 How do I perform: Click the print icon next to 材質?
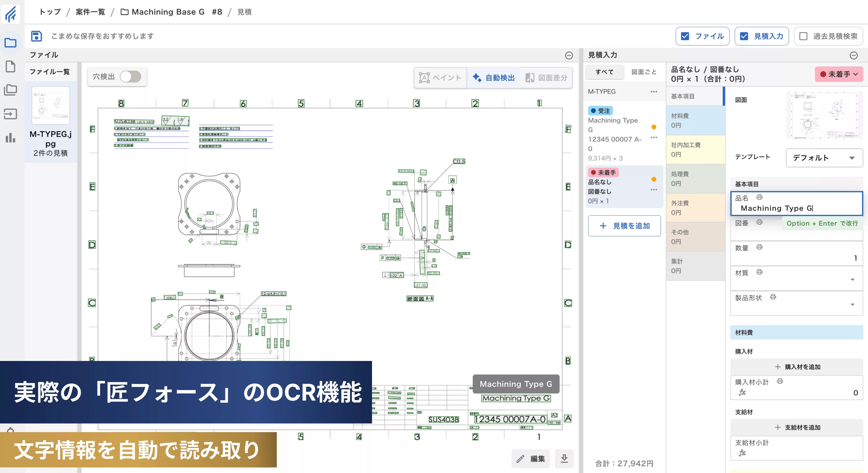point(759,272)
